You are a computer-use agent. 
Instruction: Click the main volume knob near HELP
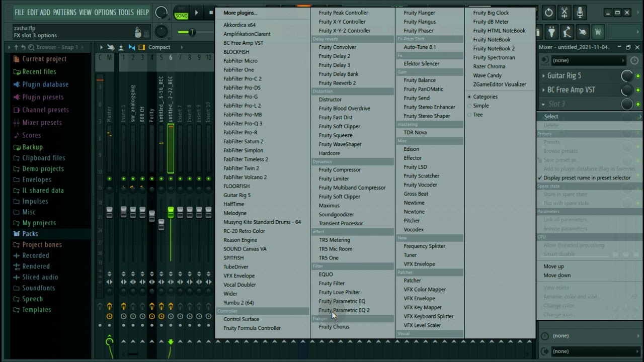[161, 13]
